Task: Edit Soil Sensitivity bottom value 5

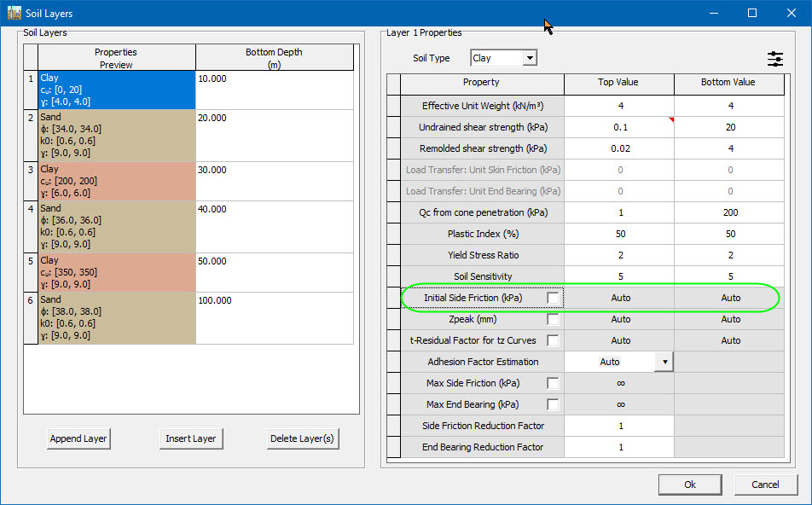Action: pyautogui.click(x=729, y=276)
